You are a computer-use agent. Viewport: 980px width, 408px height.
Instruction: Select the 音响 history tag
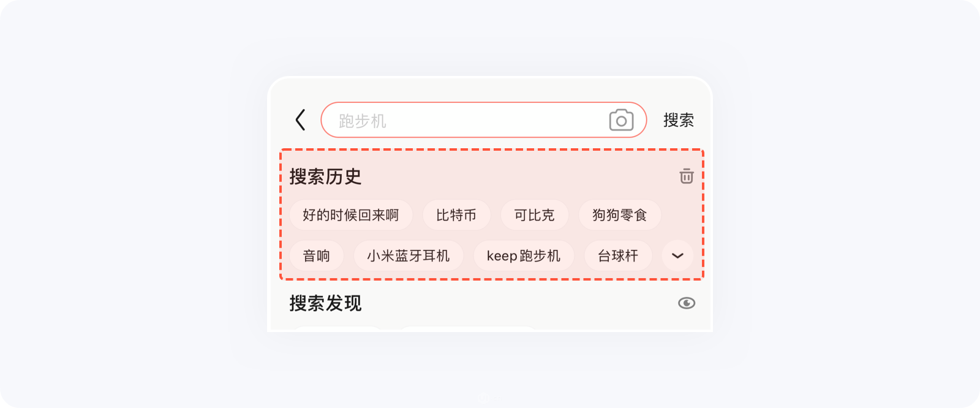tap(317, 255)
